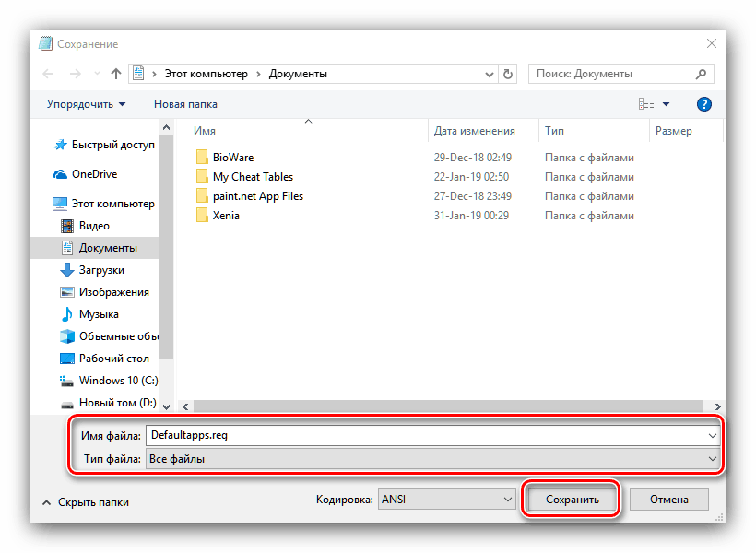The width and height of the screenshot is (756, 553).
Task: Cancel the save dialog
Action: point(668,499)
